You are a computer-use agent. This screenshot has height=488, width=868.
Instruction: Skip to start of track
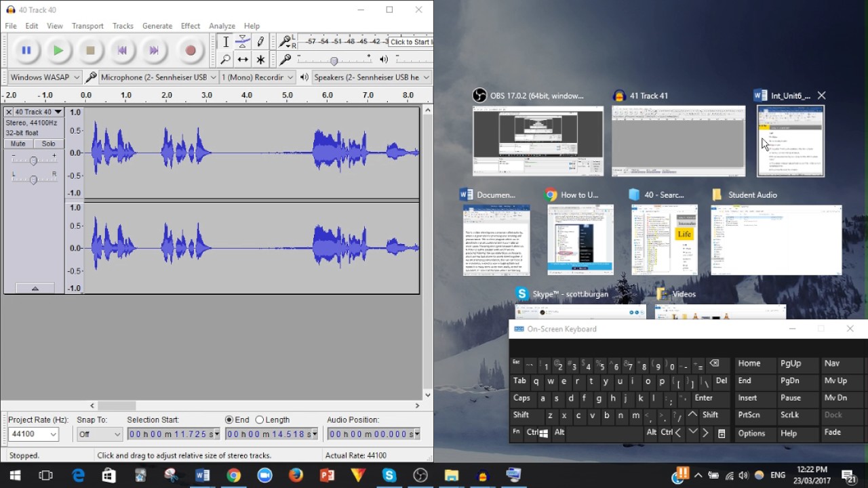pos(122,50)
